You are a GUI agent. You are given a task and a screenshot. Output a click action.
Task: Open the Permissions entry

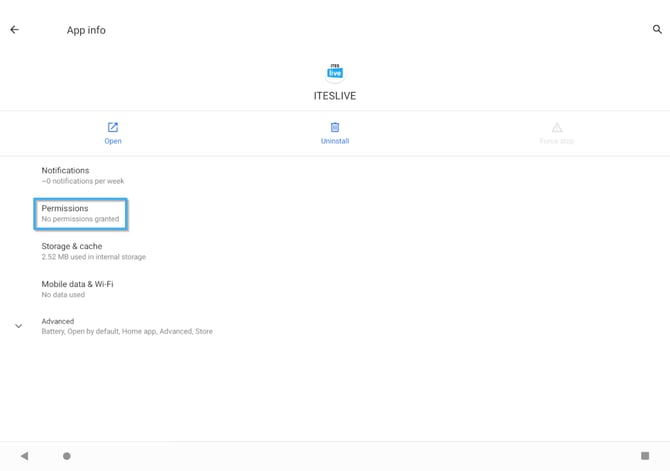335,213
